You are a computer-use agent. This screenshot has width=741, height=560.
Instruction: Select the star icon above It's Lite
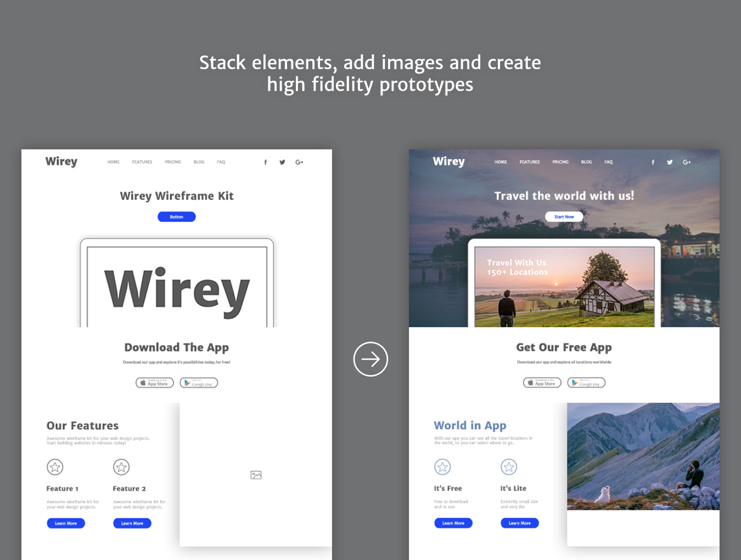(x=509, y=467)
